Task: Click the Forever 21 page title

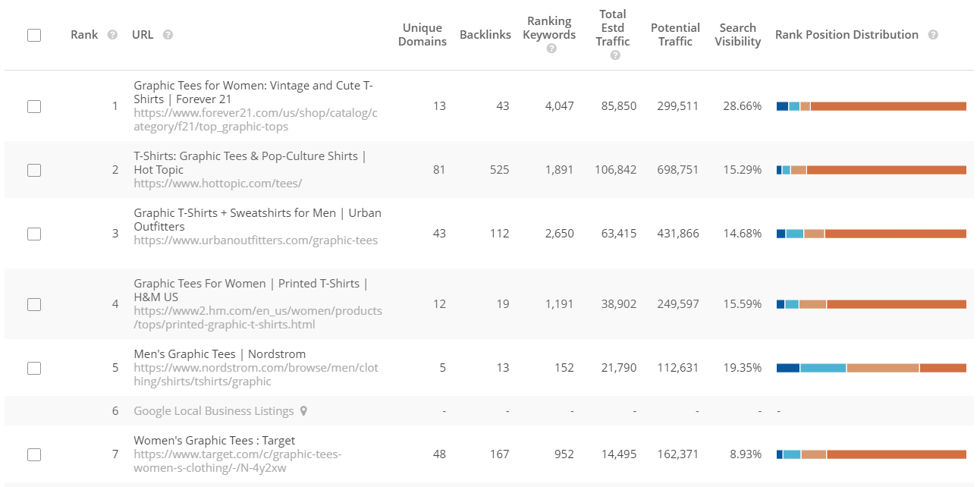Action: tap(253, 93)
